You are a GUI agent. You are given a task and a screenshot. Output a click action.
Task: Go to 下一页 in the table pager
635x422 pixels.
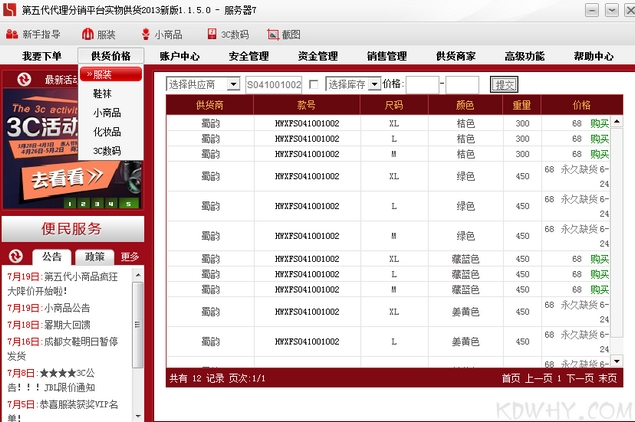coord(580,379)
